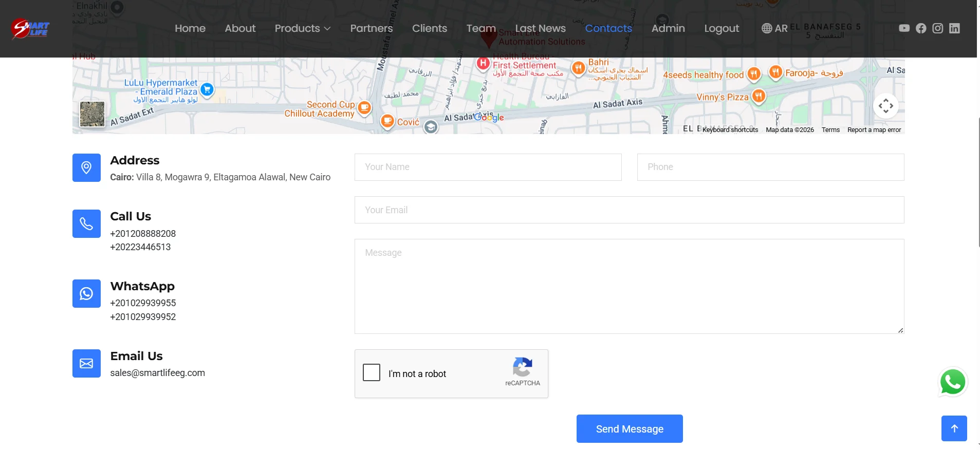980x450 pixels.
Task: Click the Smart Life logo
Action: (30, 29)
